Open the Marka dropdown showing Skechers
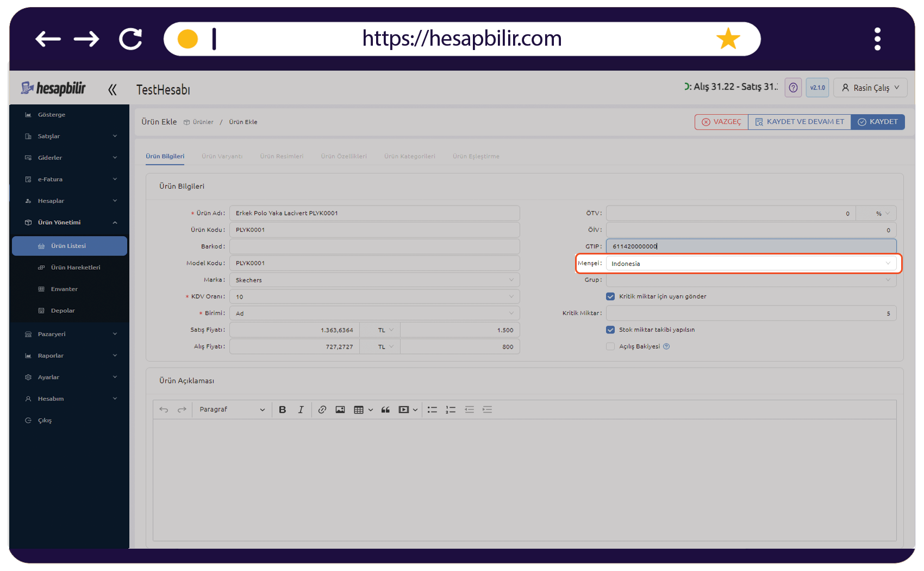The width and height of the screenshot is (924, 571). coord(374,280)
